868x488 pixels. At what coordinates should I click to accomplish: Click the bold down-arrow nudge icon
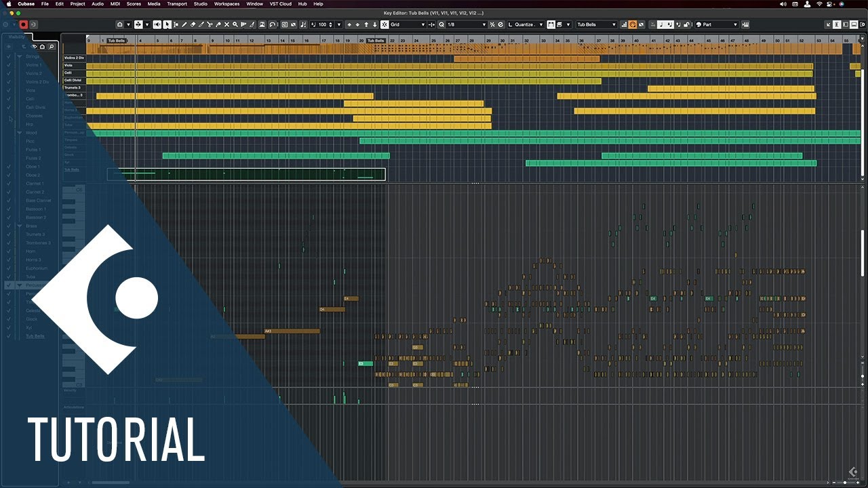(x=375, y=24)
